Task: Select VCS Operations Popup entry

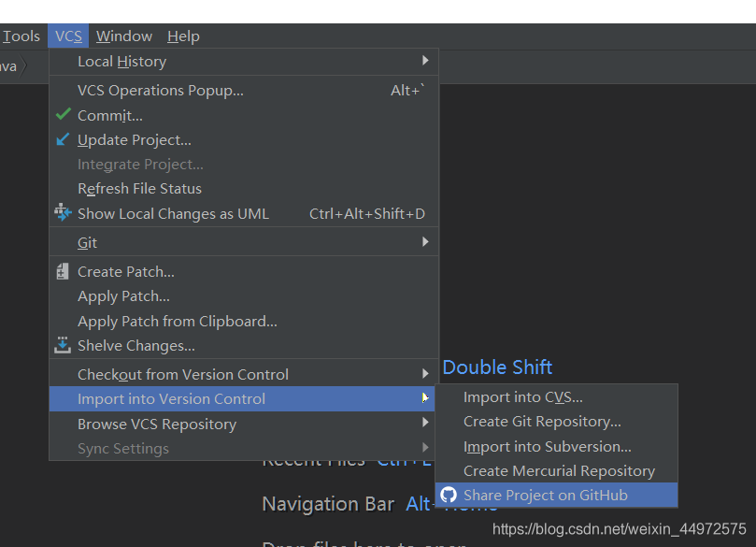Action: click(244, 90)
